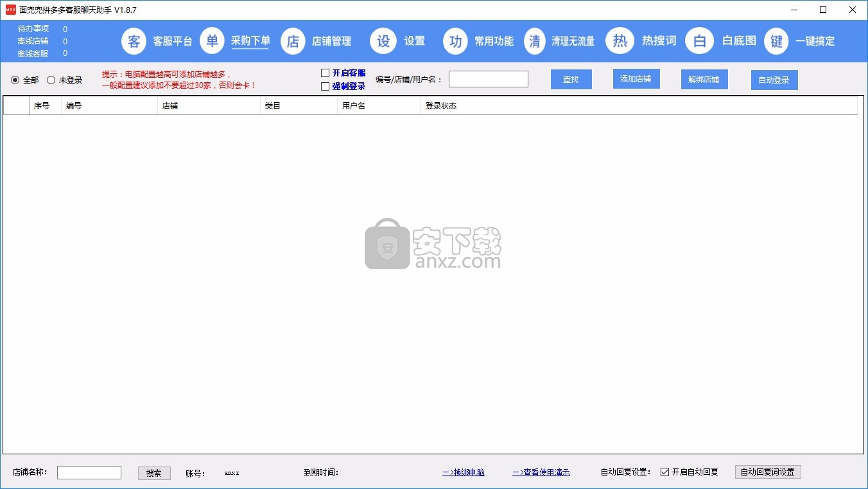Sort by the 用户名 column header
This screenshot has width=868, height=489.
379,105
